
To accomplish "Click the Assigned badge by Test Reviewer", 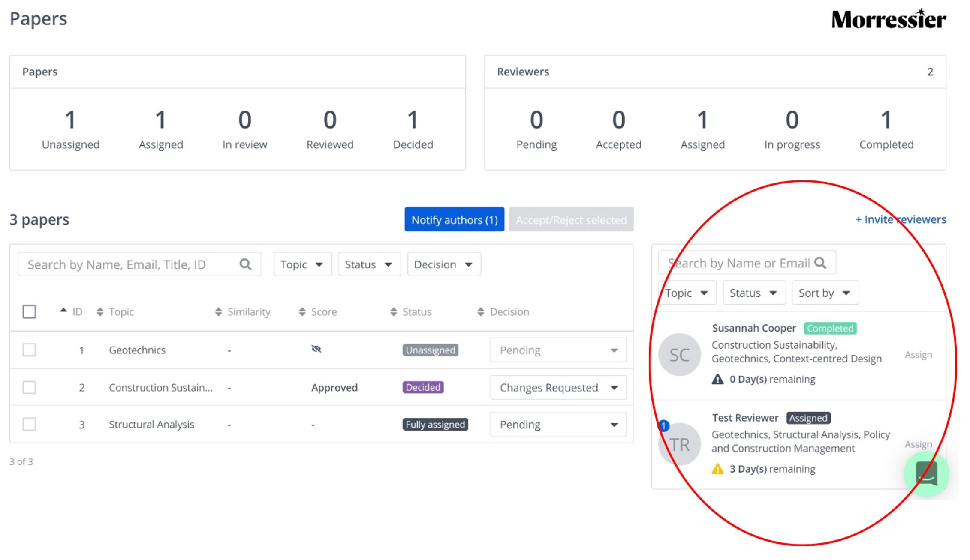I will click(808, 418).
